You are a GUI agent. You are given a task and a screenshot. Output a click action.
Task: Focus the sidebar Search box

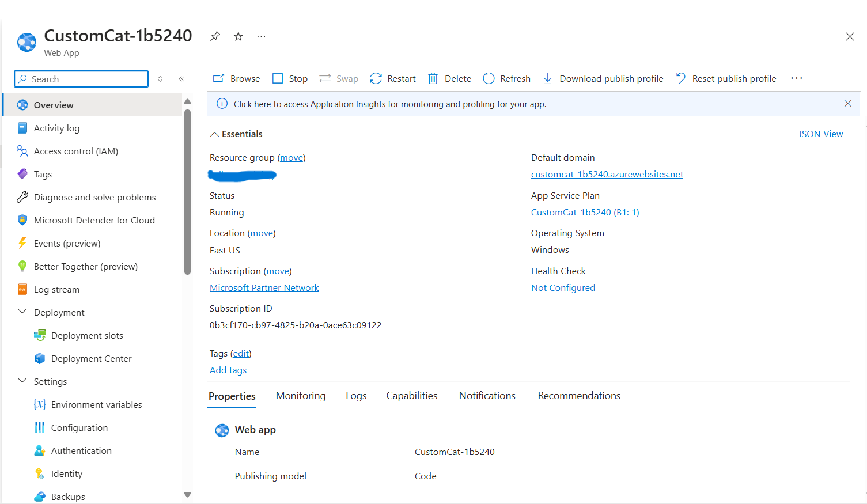[x=81, y=79]
